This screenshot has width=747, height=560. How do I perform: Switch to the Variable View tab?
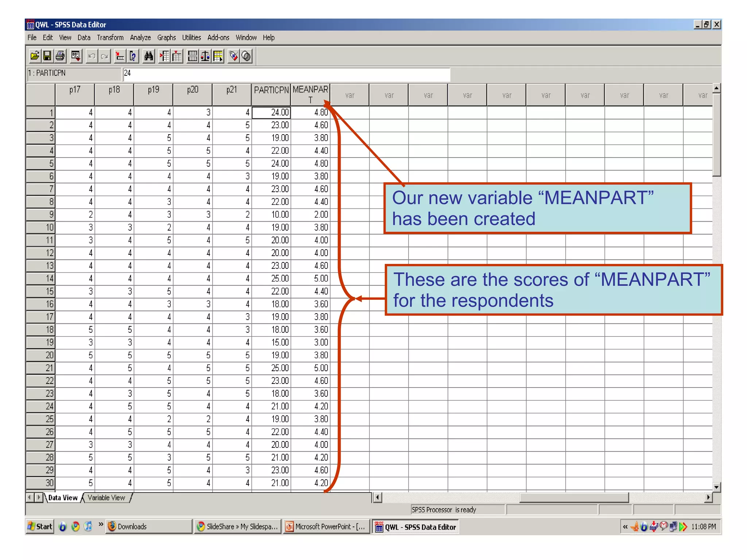pyautogui.click(x=106, y=498)
